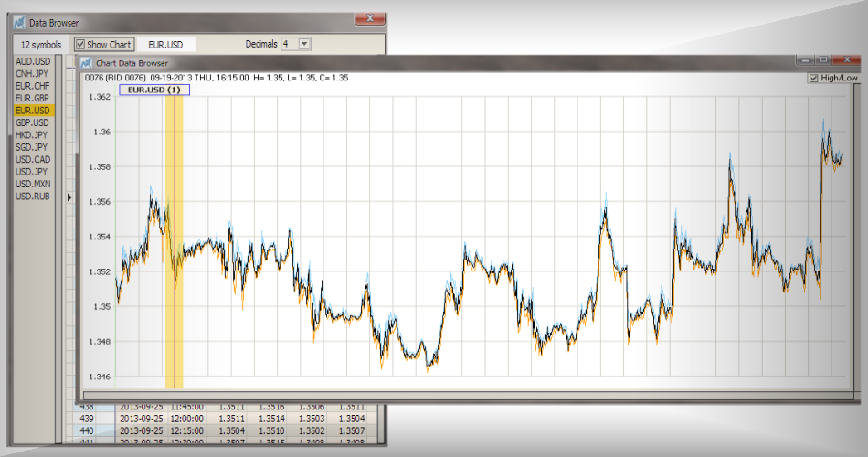Click the Chart Data Browser window icon
This screenshot has width=868, height=457.
click(x=86, y=63)
